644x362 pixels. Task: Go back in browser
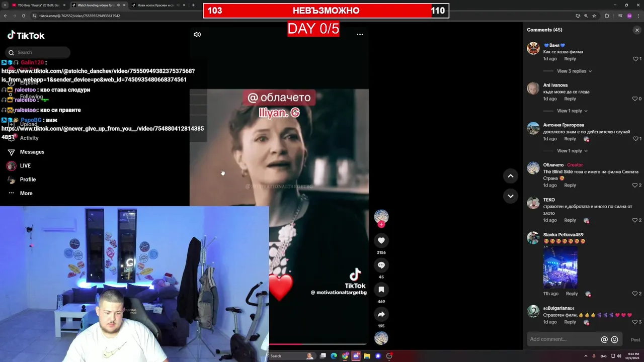click(6, 16)
